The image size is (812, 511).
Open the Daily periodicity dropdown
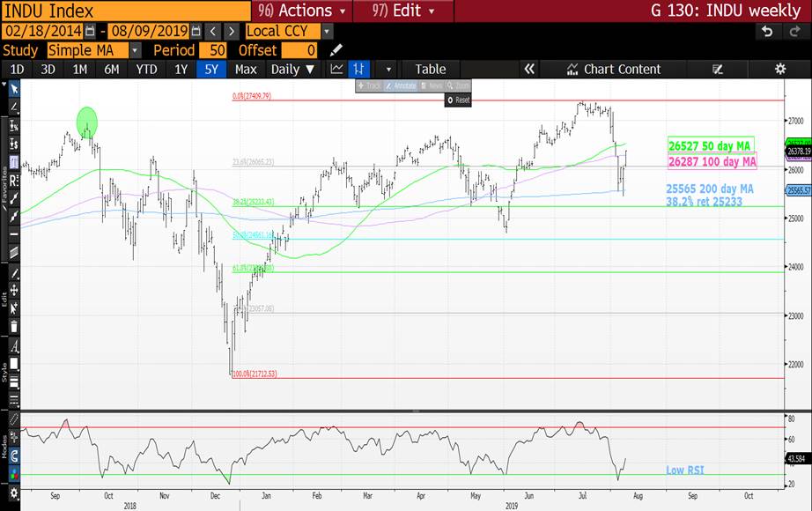[x=292, y=69]
